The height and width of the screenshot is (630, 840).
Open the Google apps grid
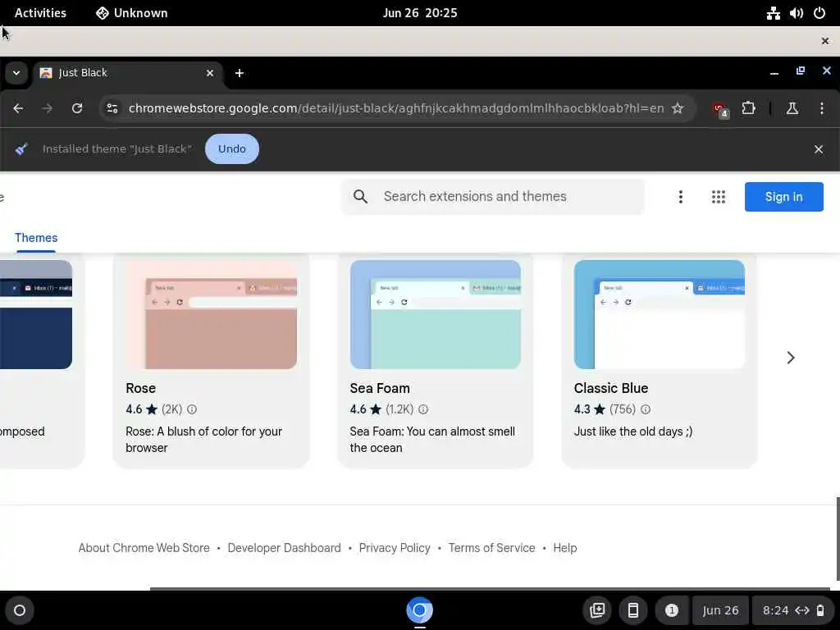coord(719,197)
